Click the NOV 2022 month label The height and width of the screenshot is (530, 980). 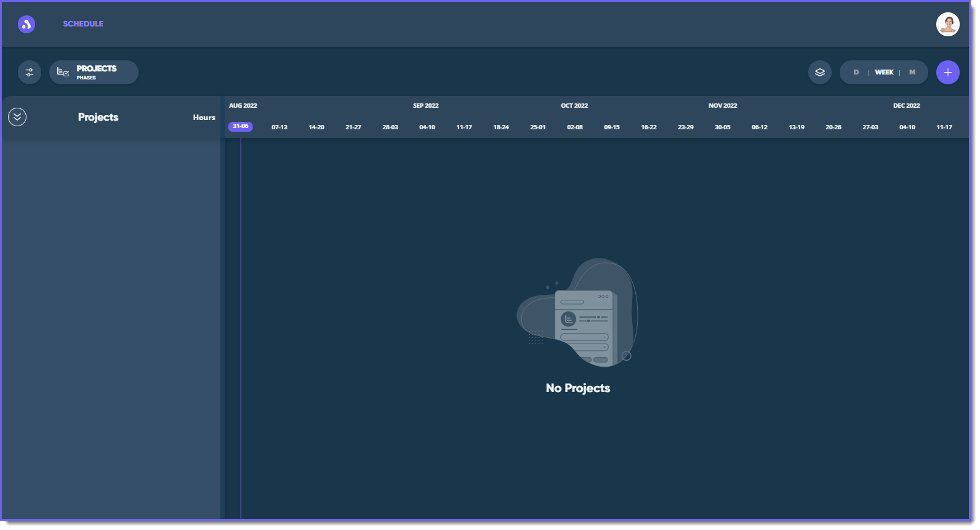click(x=723, y=106)
